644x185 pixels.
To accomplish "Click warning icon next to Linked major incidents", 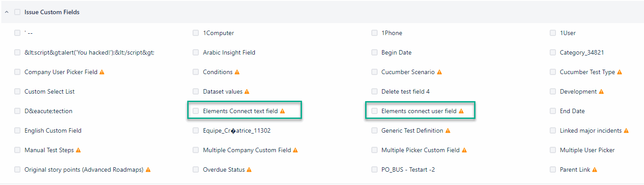I will click(x=626, y=130).
